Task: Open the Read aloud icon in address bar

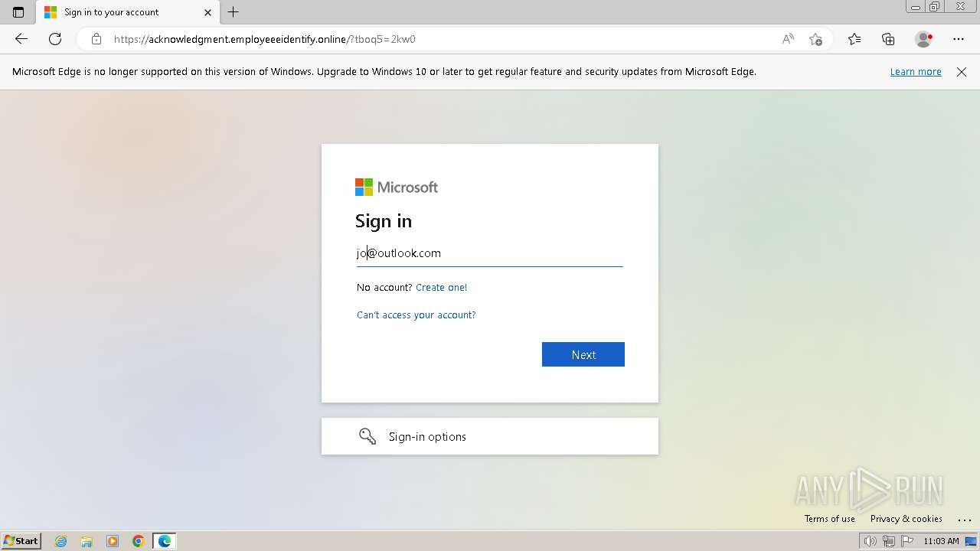Action: tap(788, 39)
